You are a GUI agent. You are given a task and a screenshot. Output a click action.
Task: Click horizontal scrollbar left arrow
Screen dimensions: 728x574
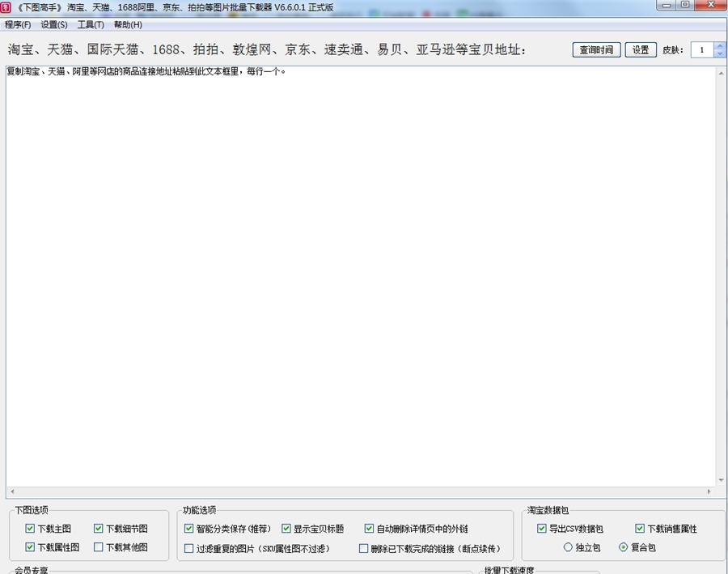tap(12, 491)
